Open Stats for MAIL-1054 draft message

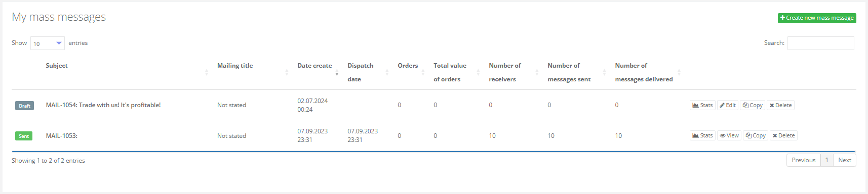click(x=702, y=105)
